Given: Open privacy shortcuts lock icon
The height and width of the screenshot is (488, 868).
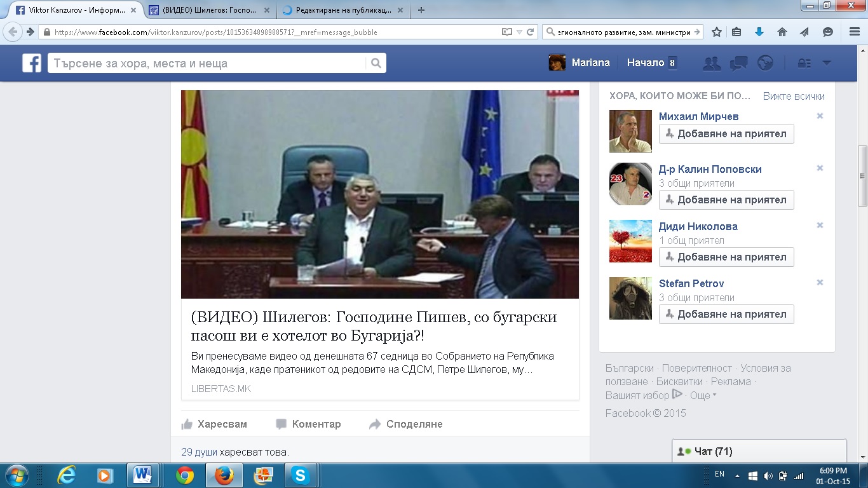Looking at the screenshot, I should coord(804,63).
